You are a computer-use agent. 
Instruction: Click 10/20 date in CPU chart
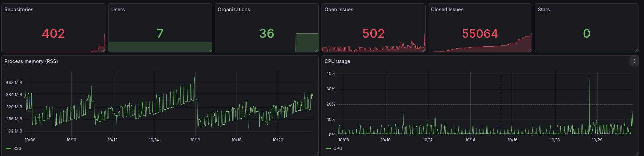[597, 140]
